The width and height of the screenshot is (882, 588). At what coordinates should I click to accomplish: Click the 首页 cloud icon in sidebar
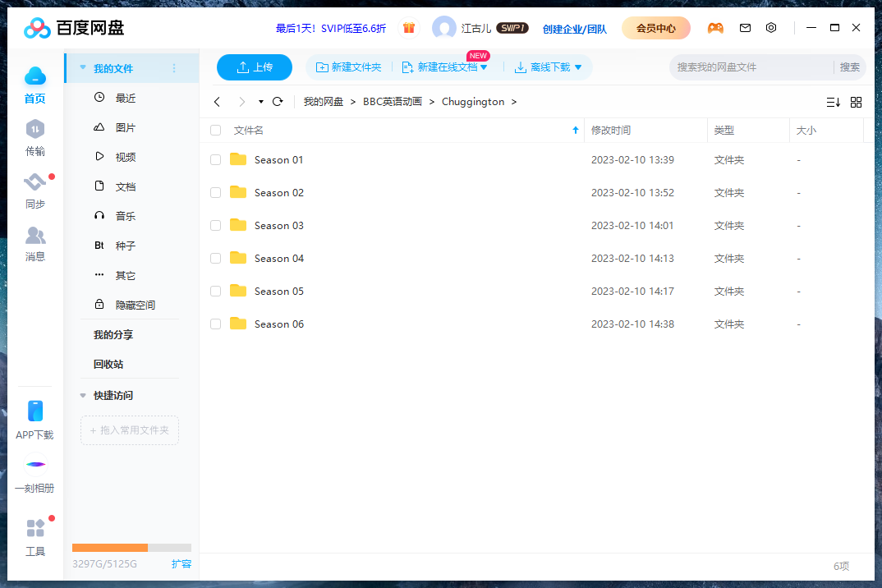35,75
